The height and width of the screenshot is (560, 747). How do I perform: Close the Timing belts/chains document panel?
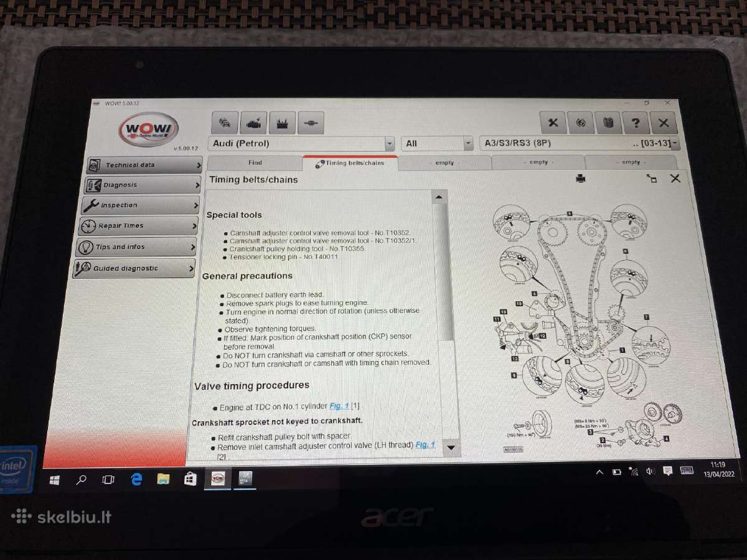click(675, 179)
